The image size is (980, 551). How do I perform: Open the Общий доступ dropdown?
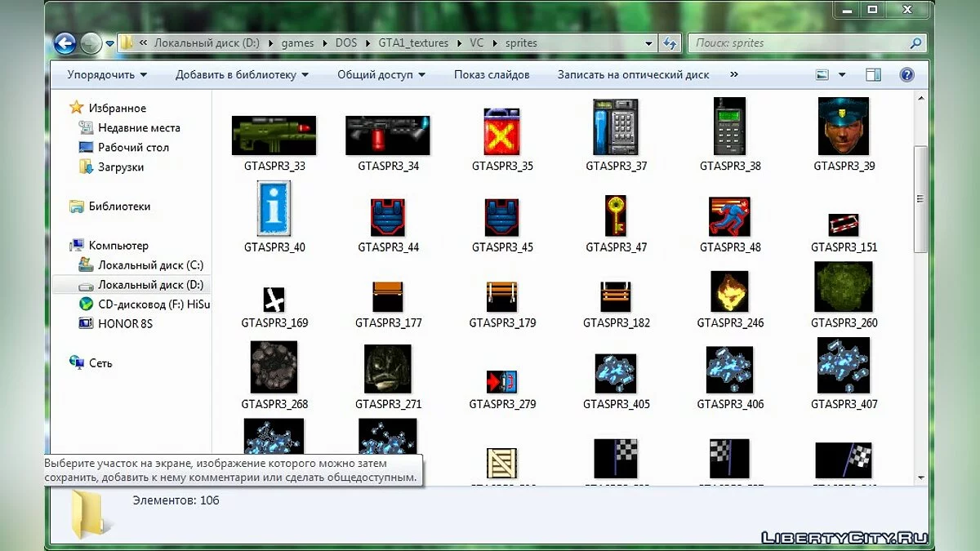click(x=381, y=74)
